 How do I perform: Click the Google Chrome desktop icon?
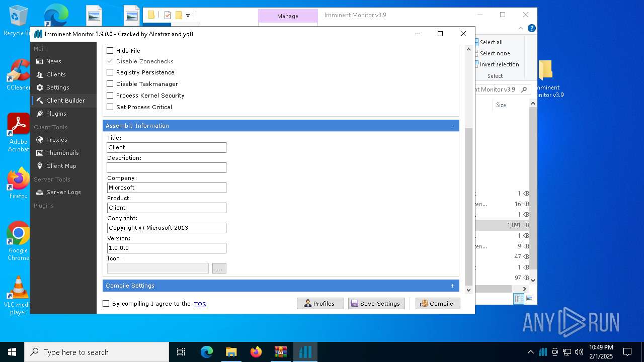18,241
